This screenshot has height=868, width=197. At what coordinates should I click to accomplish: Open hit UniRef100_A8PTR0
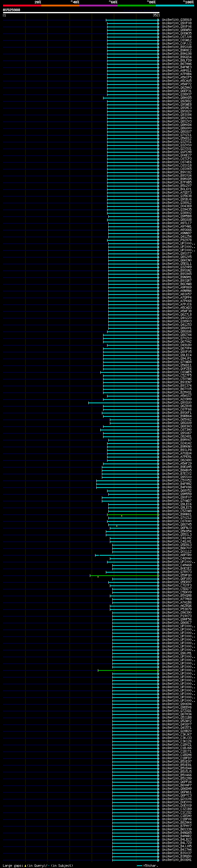point(177,555)
